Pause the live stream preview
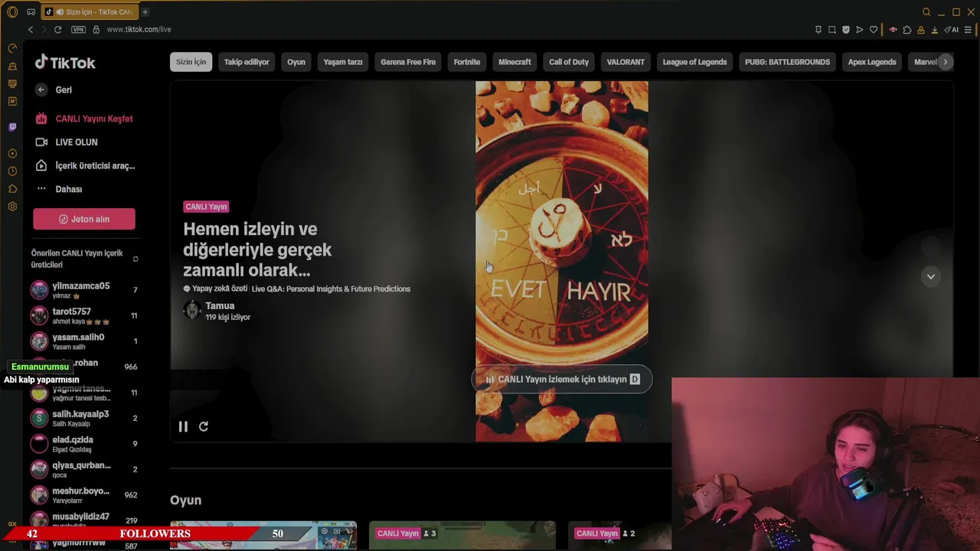 click(x=183, y=426)
